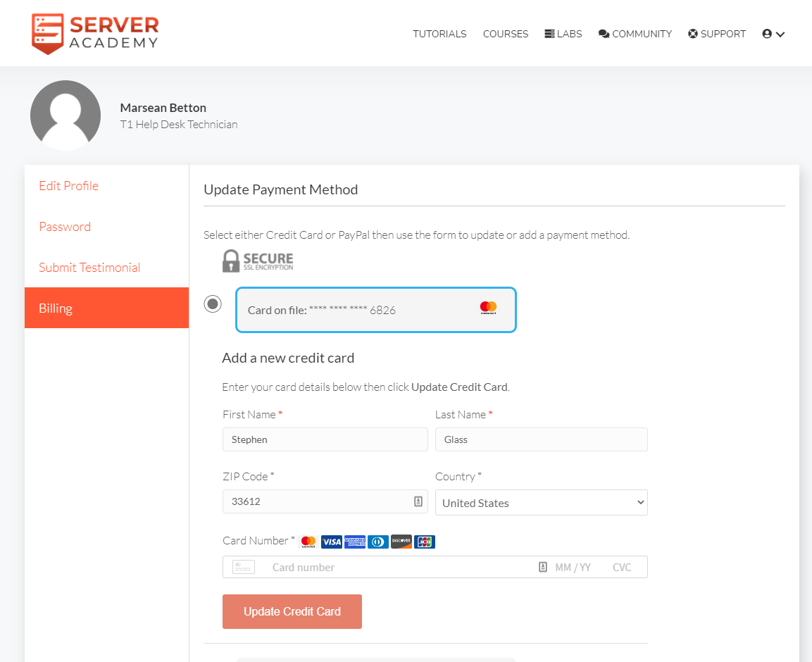Expand the Country dropdown
The width and height of the screenshot is (812, 662).
541,503
